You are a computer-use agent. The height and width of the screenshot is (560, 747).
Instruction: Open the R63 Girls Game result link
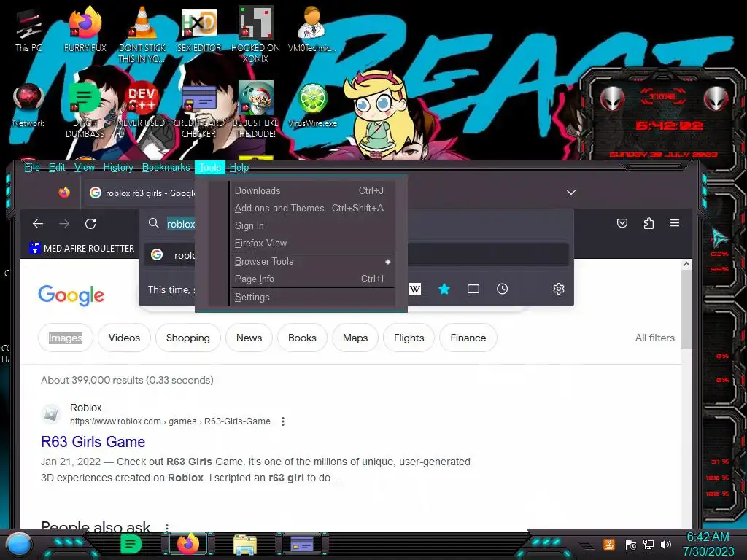click(93, 441)
